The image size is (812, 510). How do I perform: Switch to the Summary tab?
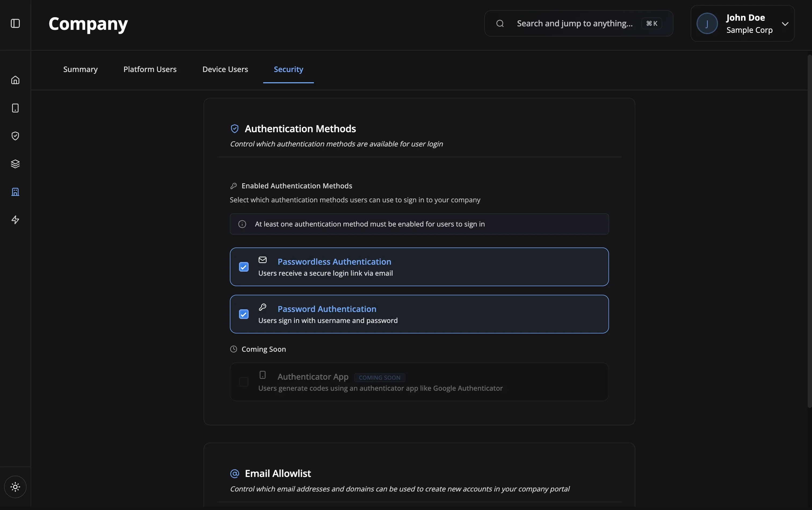[81, 69]
